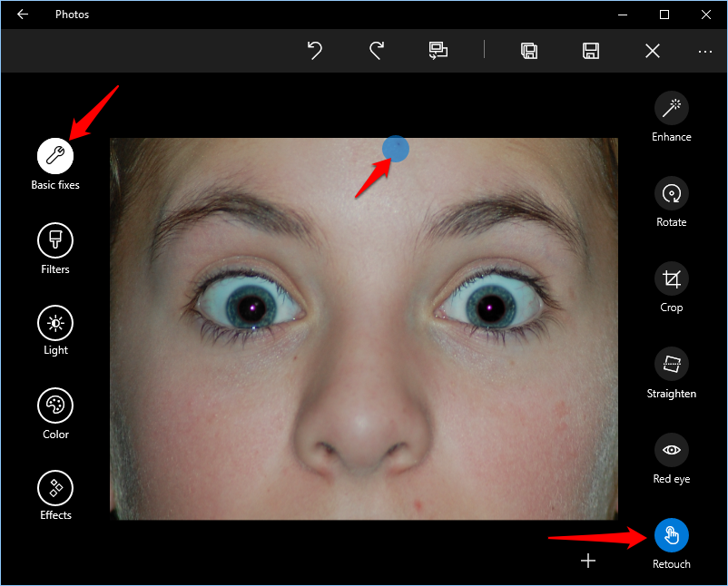The image size is (728, 586).
Task: Select the Red eye removal tool
Action: 671,450
